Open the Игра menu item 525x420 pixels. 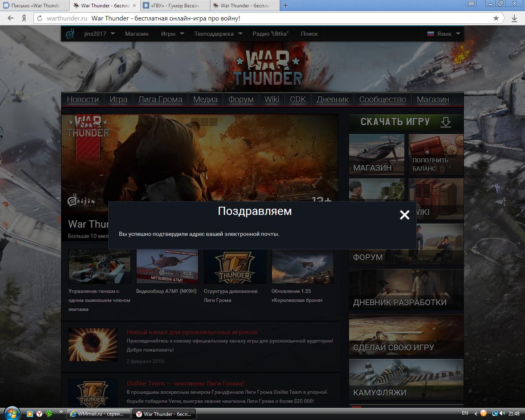tap(119, 99)
